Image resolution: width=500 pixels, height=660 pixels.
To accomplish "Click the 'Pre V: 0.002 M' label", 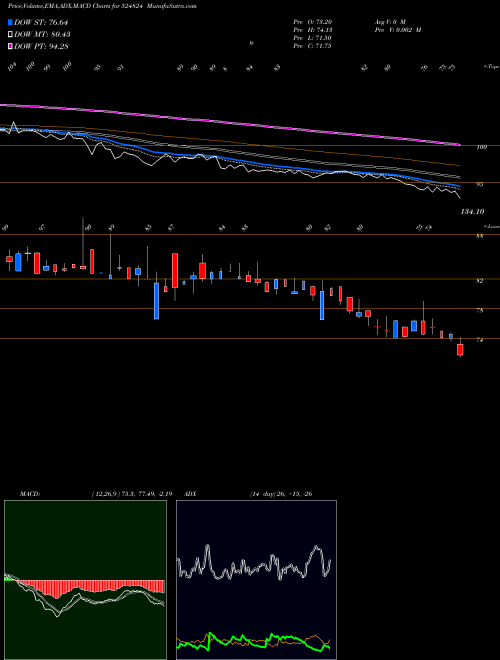I will [x=397, y=30].
